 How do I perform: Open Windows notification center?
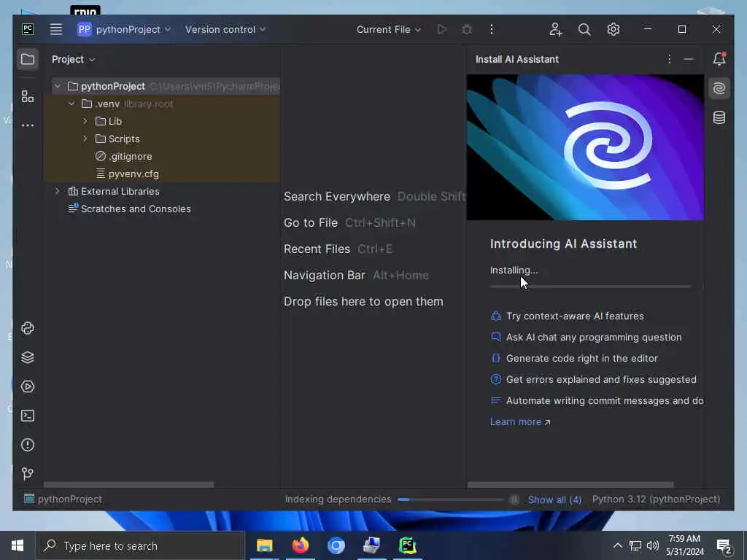tap(724, 547)
